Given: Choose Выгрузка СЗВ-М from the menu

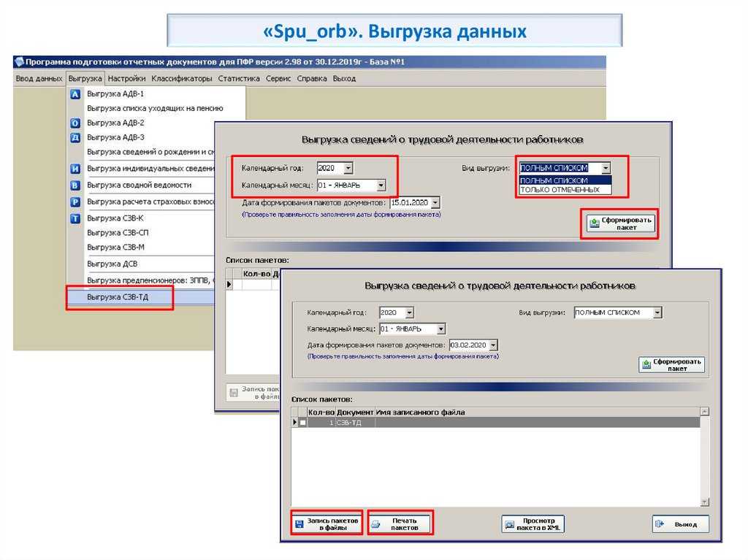Looking at the screenshot, I should pyautogui.click(x=116, y=247).
